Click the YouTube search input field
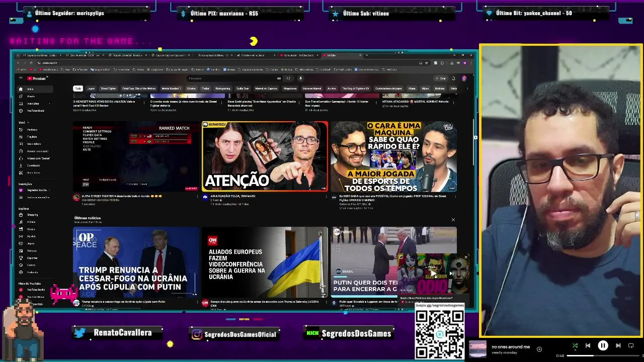The width and height of the screenshot is (644, 362). click(x=231, y=78)
